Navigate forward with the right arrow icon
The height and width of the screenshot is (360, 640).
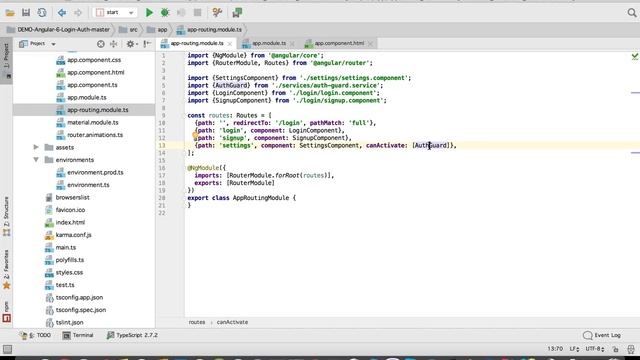tap(78, 13)
